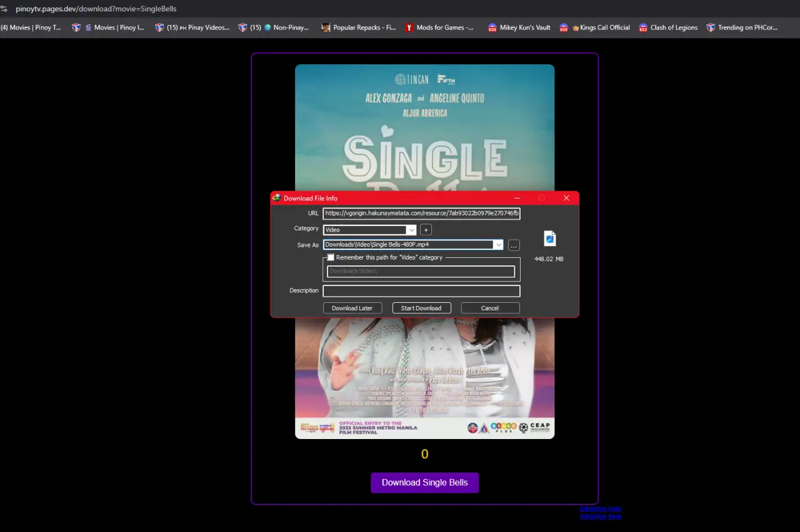Click the file size text 448.02 MB
800x532 pixels.
click(549, 259)
